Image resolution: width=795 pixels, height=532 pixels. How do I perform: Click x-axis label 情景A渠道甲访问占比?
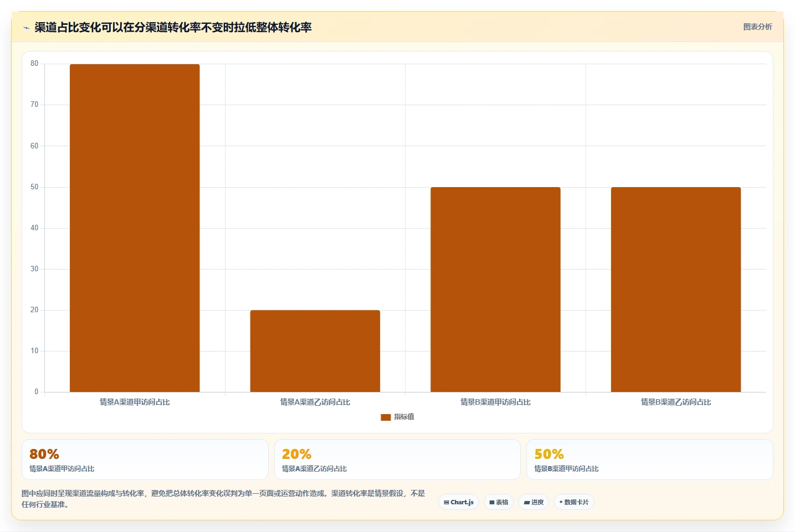[135, 402]
